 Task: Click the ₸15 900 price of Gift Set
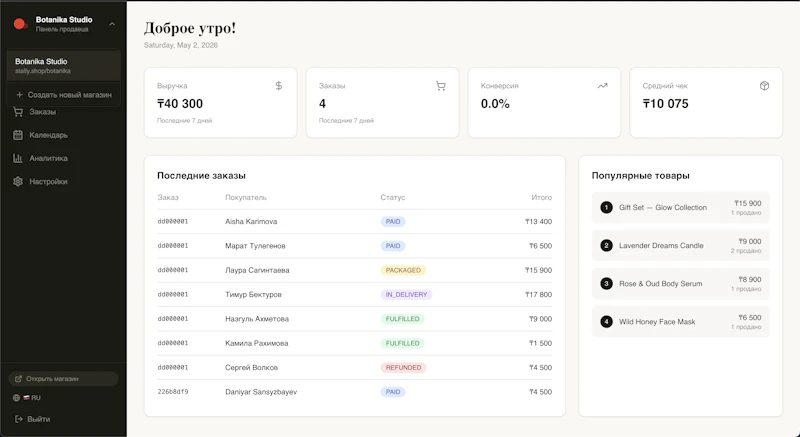pos(747,203)
